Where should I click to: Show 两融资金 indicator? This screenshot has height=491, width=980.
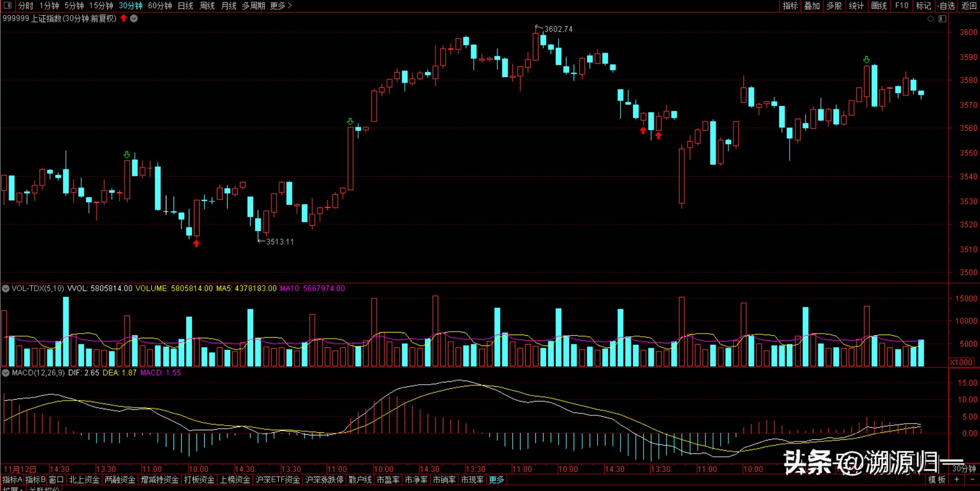(x=120, y=480)
